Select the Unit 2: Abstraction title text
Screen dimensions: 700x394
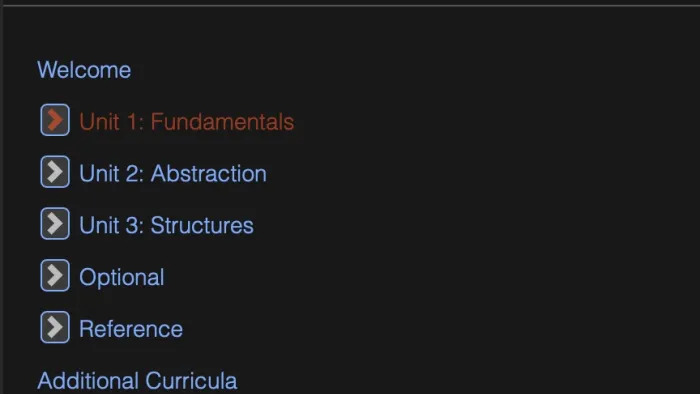tap(173, 173)
